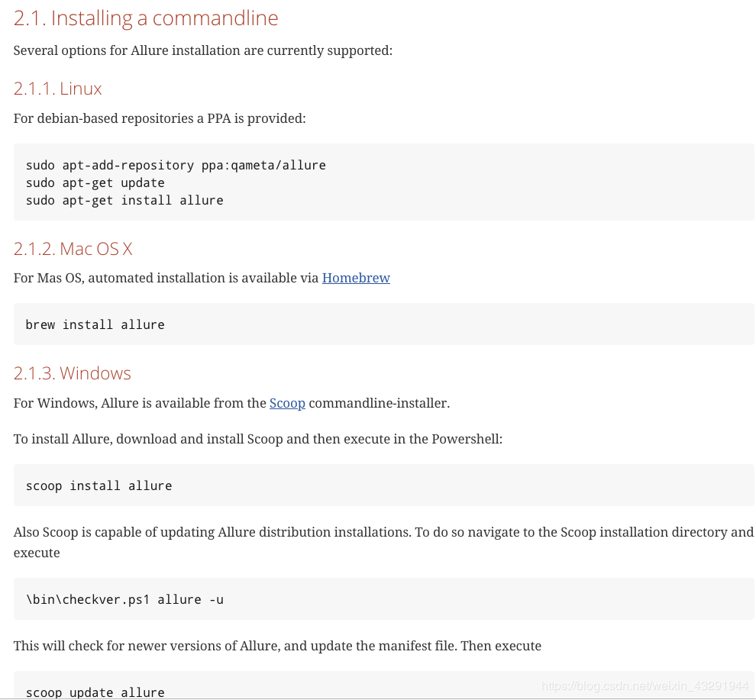Image resolution: width=756 pixels, height=700 pixels.
Task: Click the blog.csdn.net watermark URL
Action: click(645, 685)
